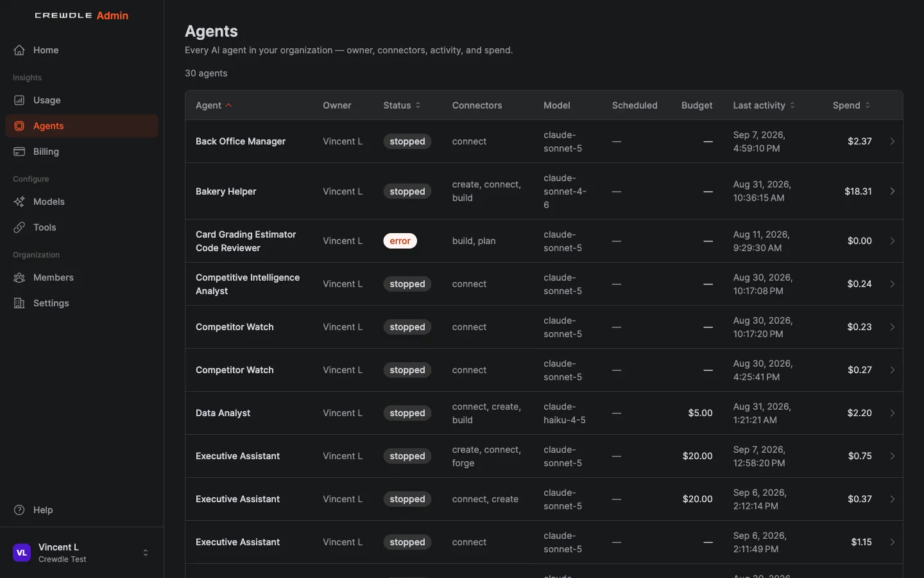Screen dimensions: 924x578
Task: Click claude-haiku-4-5 model cell
Action: coord(565,413)
